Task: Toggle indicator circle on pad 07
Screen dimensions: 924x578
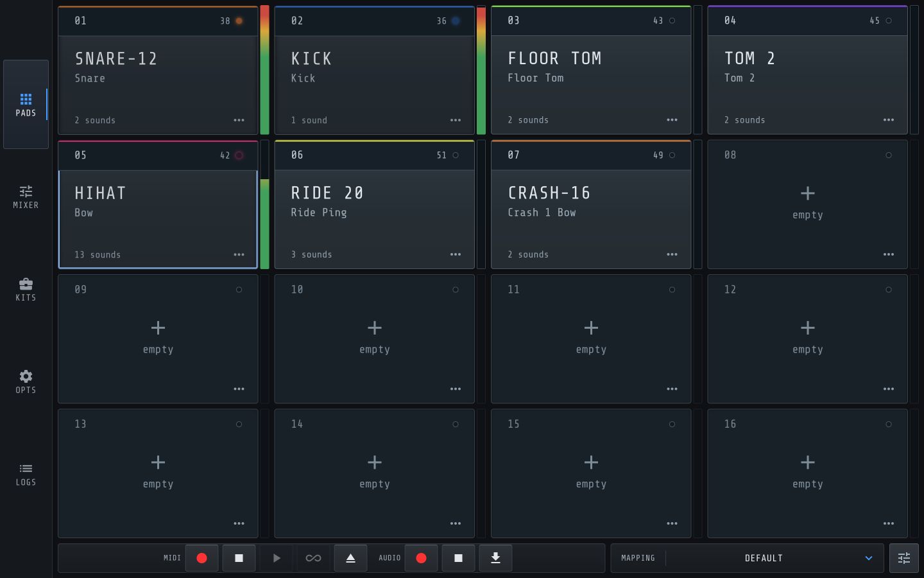Action: tap(672, 155)
